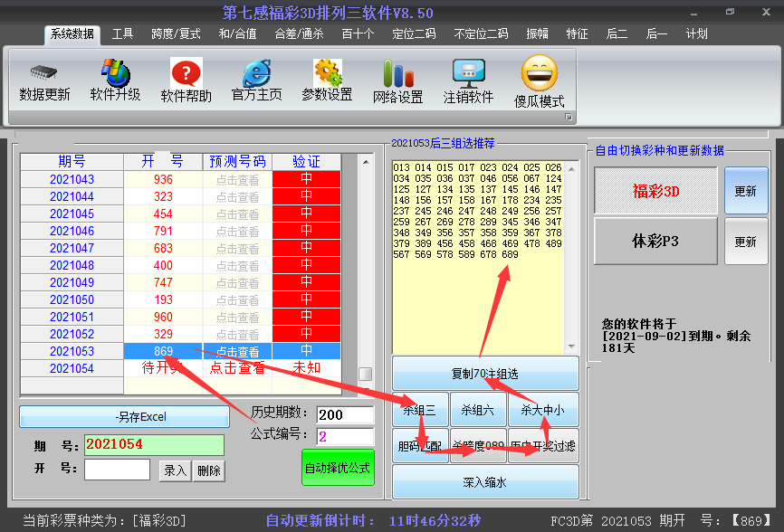
Task: Click the yellow recommended numbers list
Action: [x=479, y=258]
